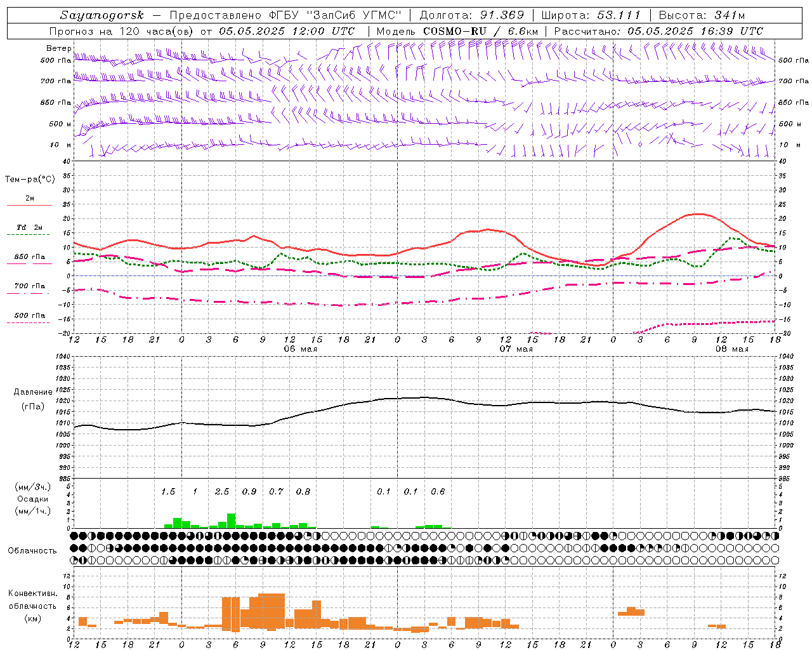
Task: Click the '(мм/3ч.)' precipitation unit label
Action: coord(32,487)
